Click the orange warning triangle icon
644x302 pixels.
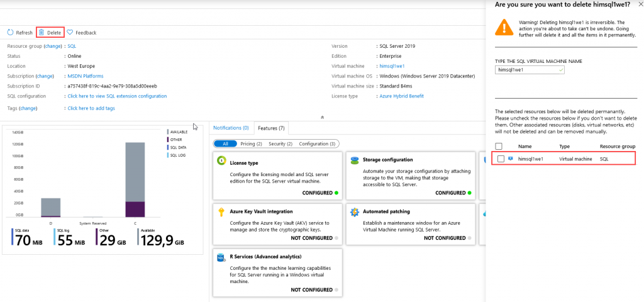point(504,27)
